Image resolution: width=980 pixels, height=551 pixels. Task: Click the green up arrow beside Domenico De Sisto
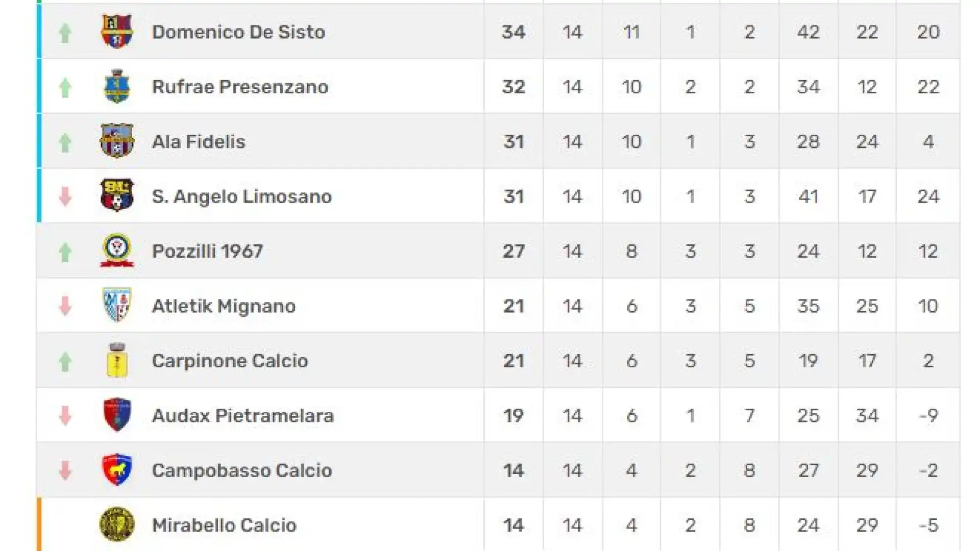point(65,33)
